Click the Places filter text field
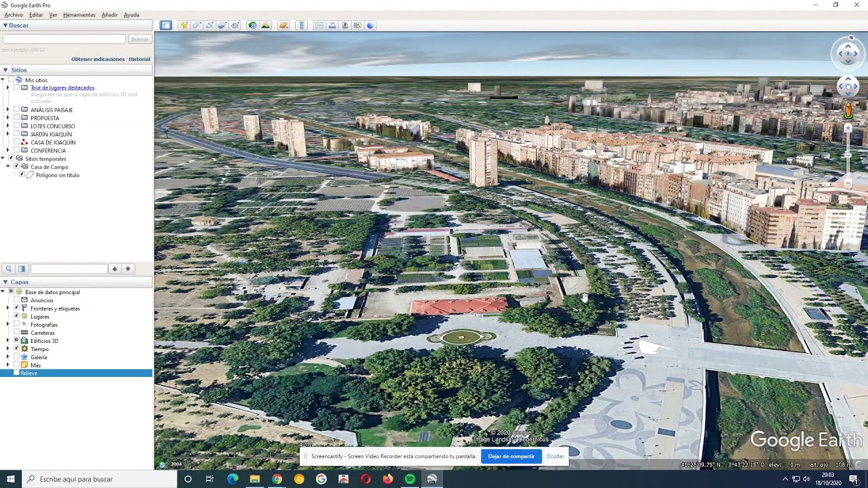Viewport: 868px width, 488px height. pyautogui.click(x=68, y=269)
